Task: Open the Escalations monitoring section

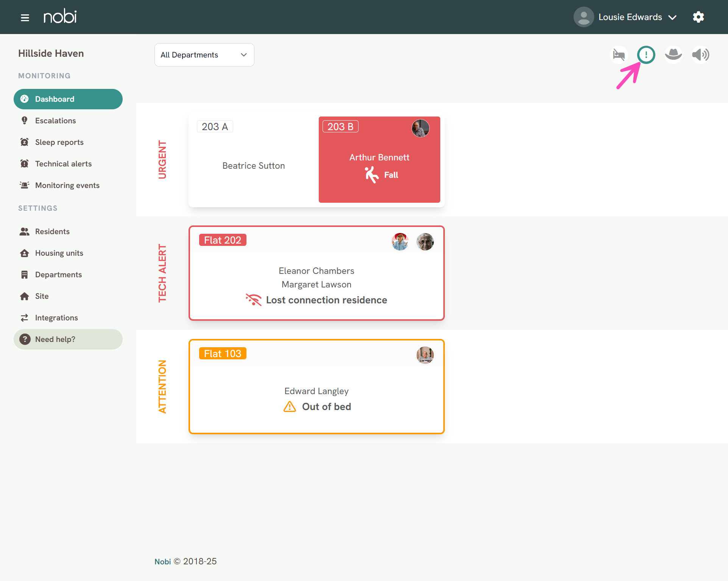Action: click(x=55, y=120)
